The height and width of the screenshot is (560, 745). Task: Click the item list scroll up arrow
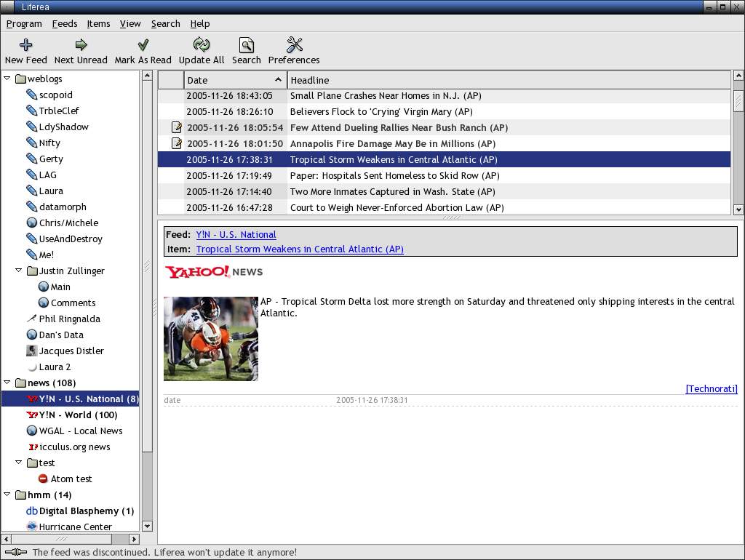point(738,76)
